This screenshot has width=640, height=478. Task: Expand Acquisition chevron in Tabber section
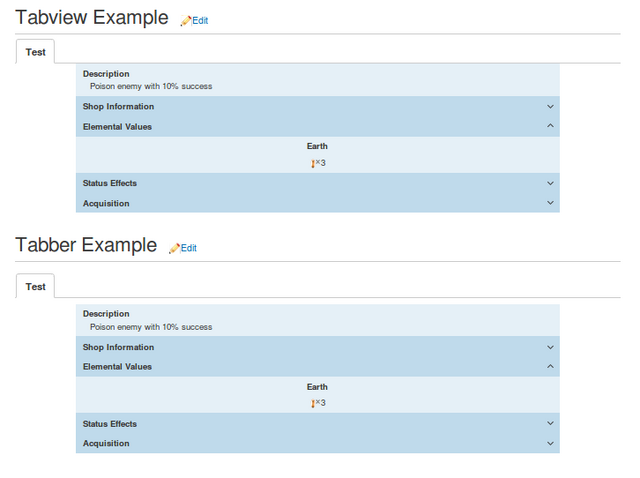550,443
